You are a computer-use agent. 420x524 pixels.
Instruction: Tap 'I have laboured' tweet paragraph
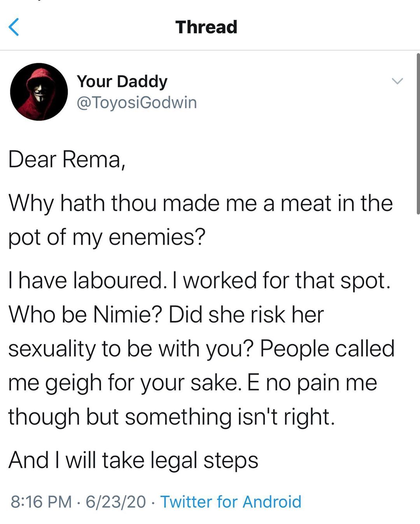click(201, 348)
